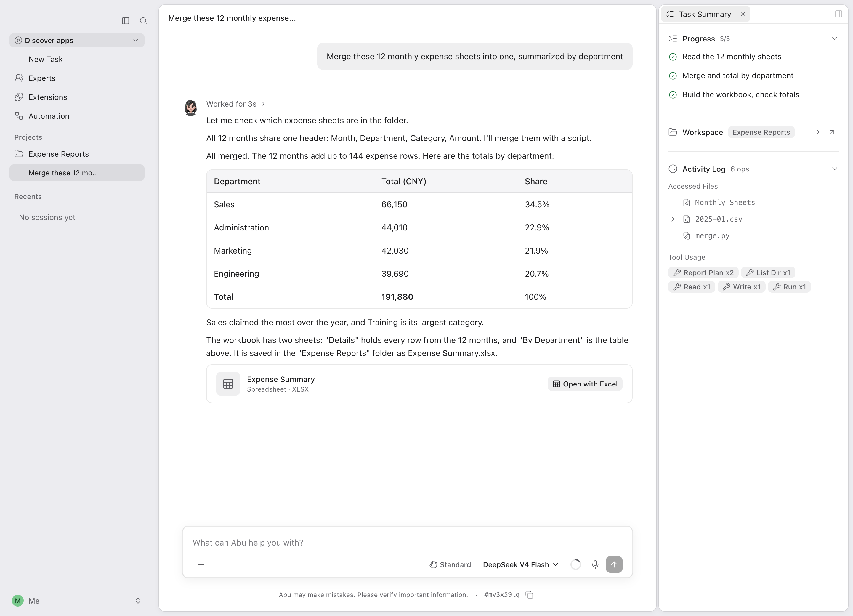853x616 pixels.
Task: Click the Run x1 tool chip
Action: (x=789, y=287)
